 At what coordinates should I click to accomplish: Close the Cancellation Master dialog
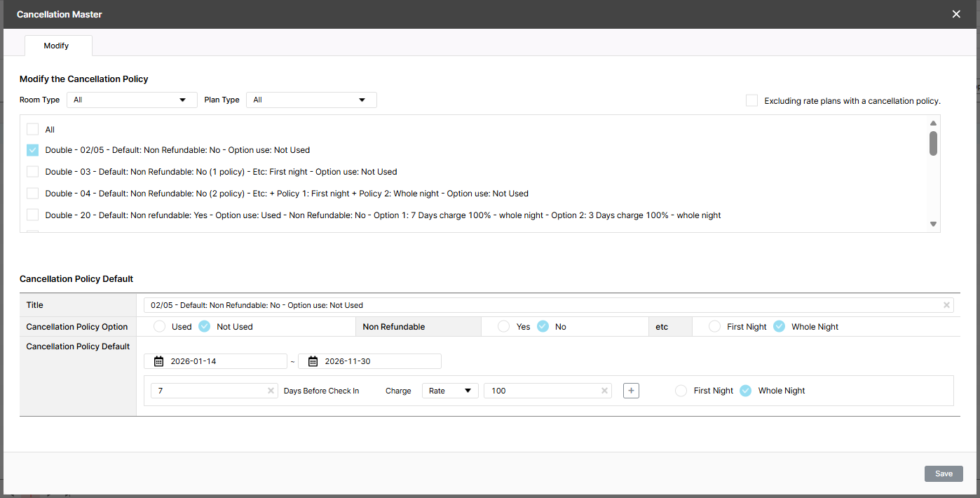[x=956, y=14]
